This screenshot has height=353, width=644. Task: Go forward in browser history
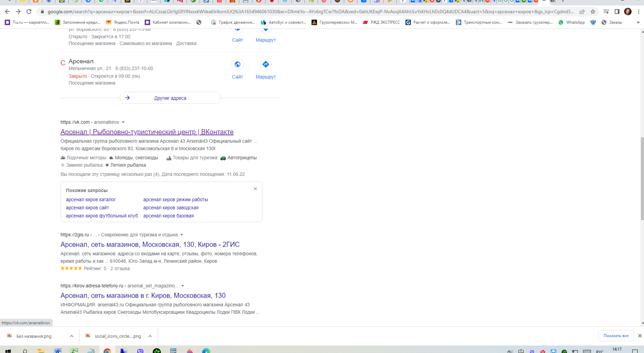[x=18, y=11]
